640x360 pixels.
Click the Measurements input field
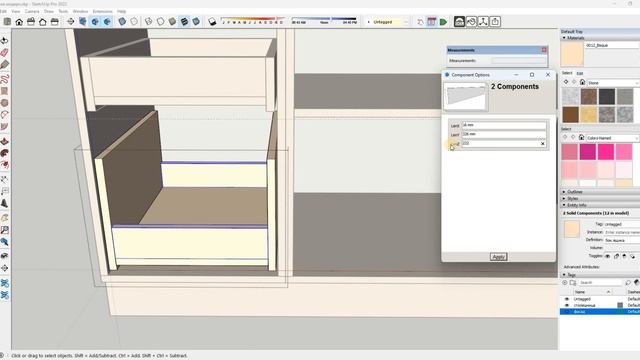[518, 60]
